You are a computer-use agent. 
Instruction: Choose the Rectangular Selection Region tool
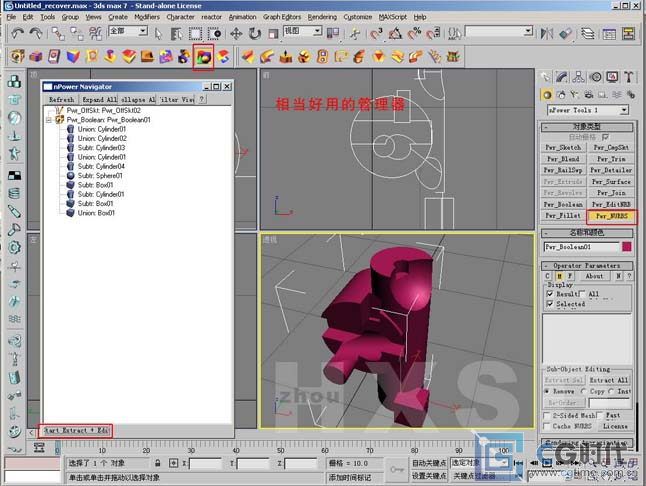(x=195, y=33)
